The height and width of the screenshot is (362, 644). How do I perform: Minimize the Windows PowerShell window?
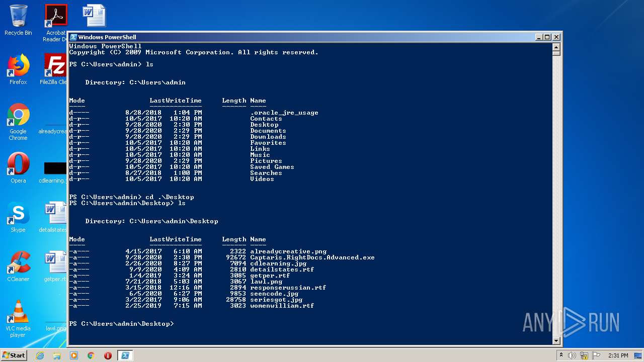[x=539, y=37]
